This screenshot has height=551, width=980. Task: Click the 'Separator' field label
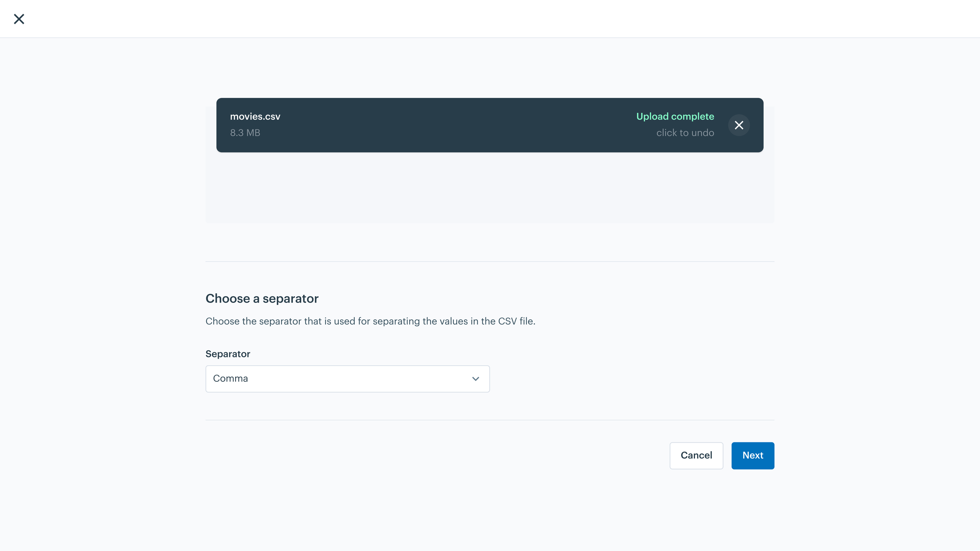click(x=228, y=354)
